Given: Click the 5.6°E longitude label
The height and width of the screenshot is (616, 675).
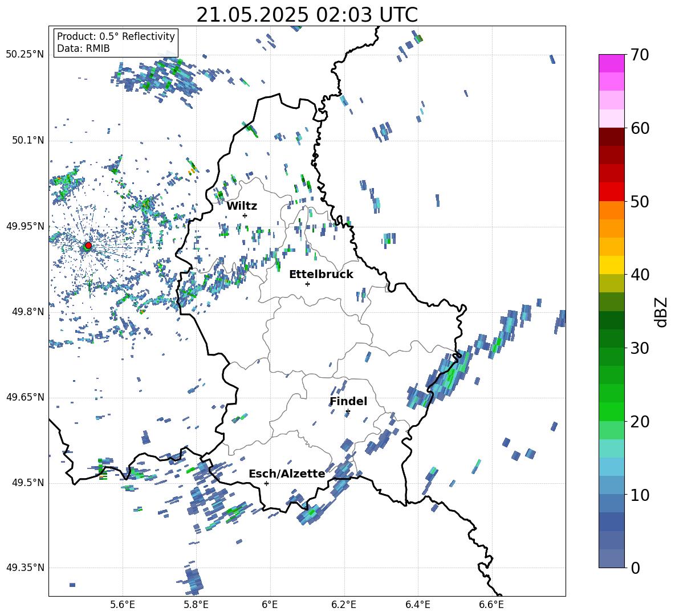Looking at the screenshot, I should 123,605.
